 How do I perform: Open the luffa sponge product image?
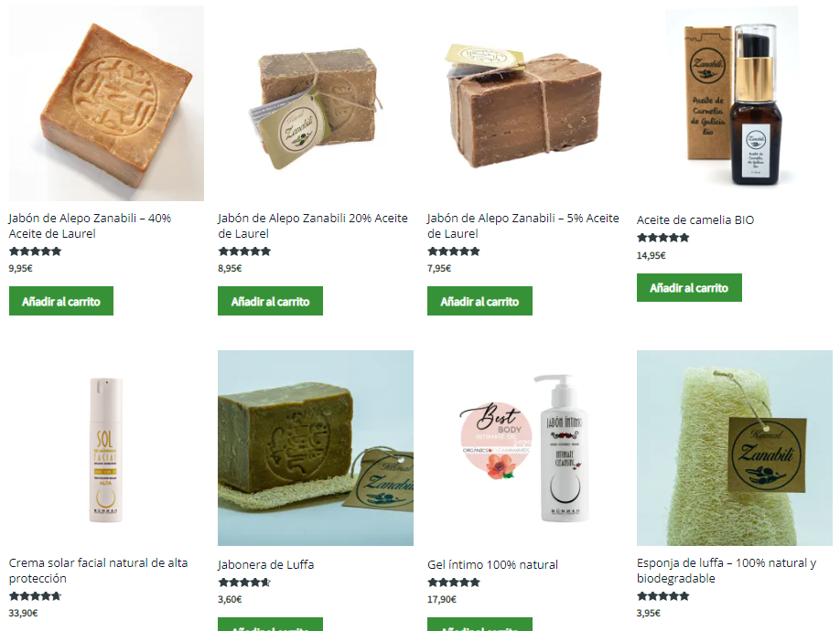coord(735,448)
